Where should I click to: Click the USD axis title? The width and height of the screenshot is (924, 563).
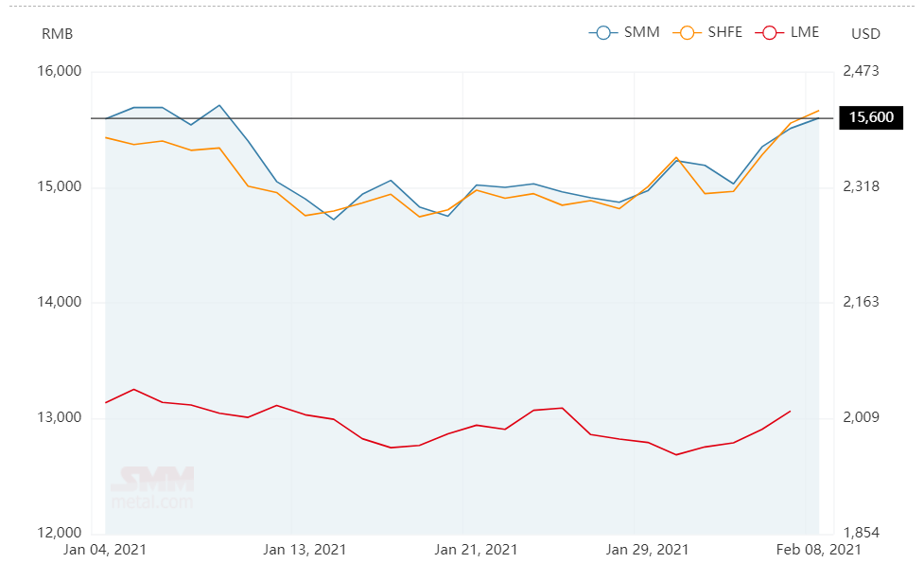[x=865, y=34]
